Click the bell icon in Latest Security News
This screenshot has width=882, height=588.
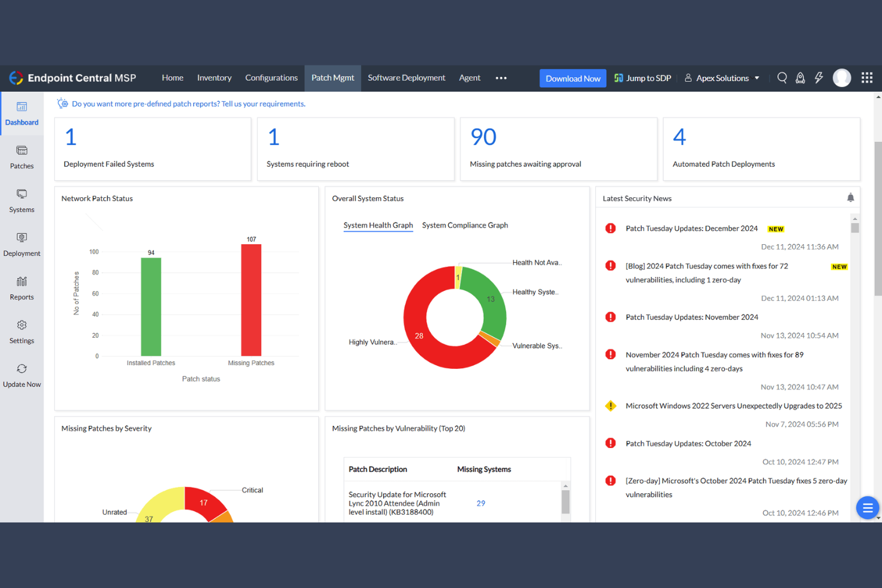(850, 198)
